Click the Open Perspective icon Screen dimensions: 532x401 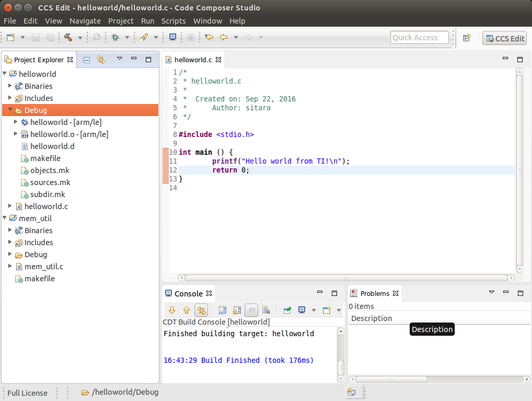tap(467, 38)
